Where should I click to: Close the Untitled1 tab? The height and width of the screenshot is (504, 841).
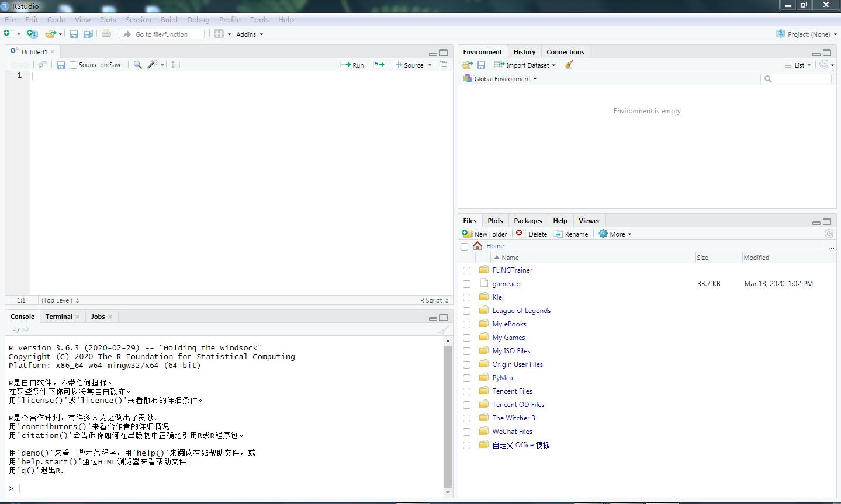click(52, 52)
